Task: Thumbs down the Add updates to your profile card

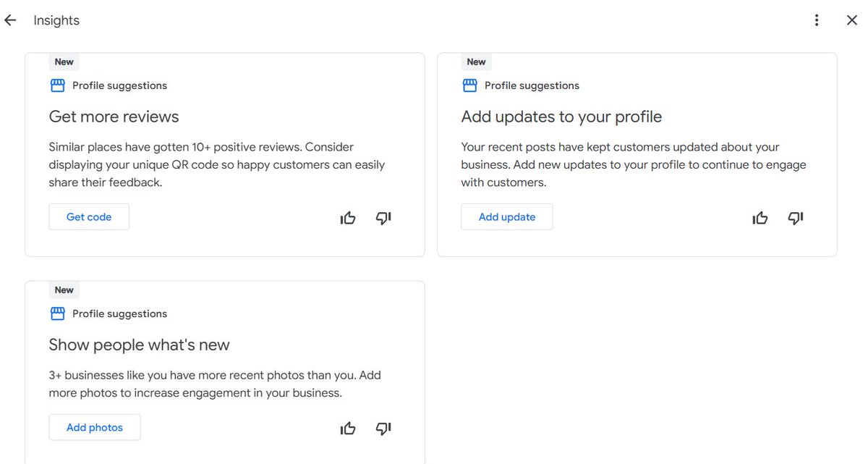Action: (796, 217)
